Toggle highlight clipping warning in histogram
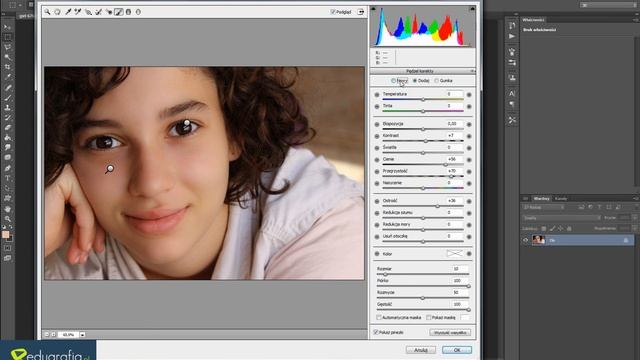 472,9
